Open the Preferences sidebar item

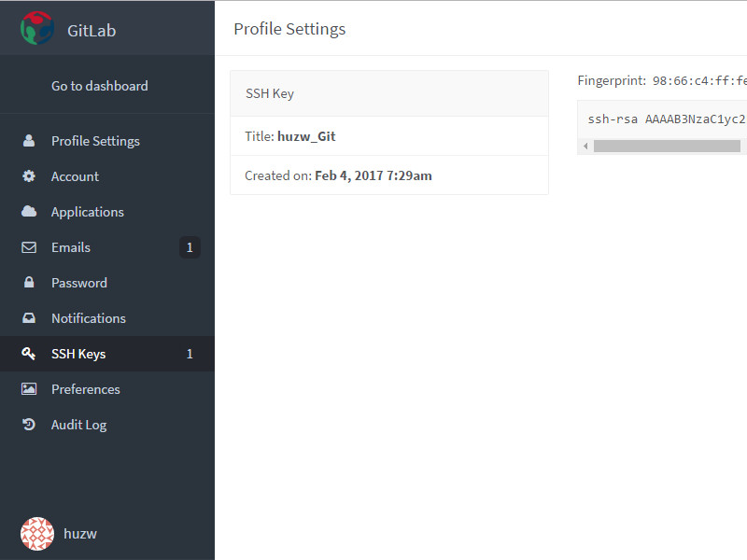[85, 389]
